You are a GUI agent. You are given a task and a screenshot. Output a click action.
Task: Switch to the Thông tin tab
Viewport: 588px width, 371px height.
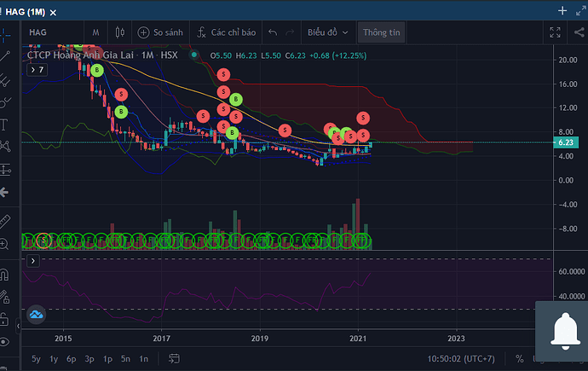click(x=381, y=32)
